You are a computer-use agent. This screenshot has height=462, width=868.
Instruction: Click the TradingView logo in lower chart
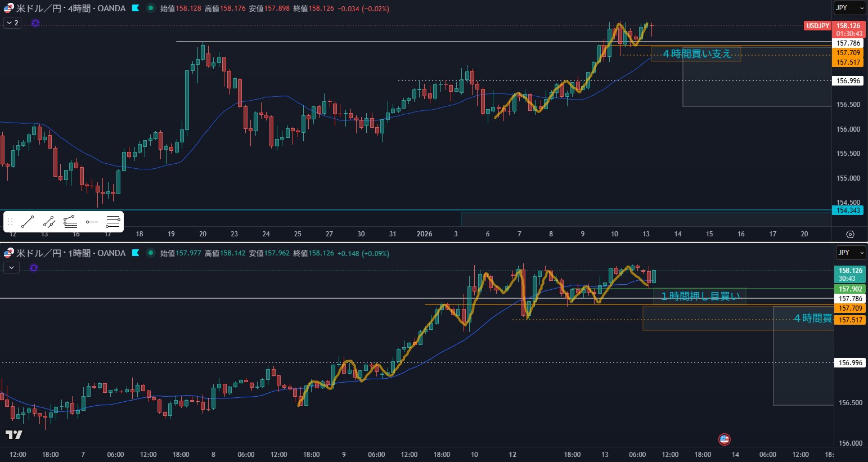tap(14, 434)
